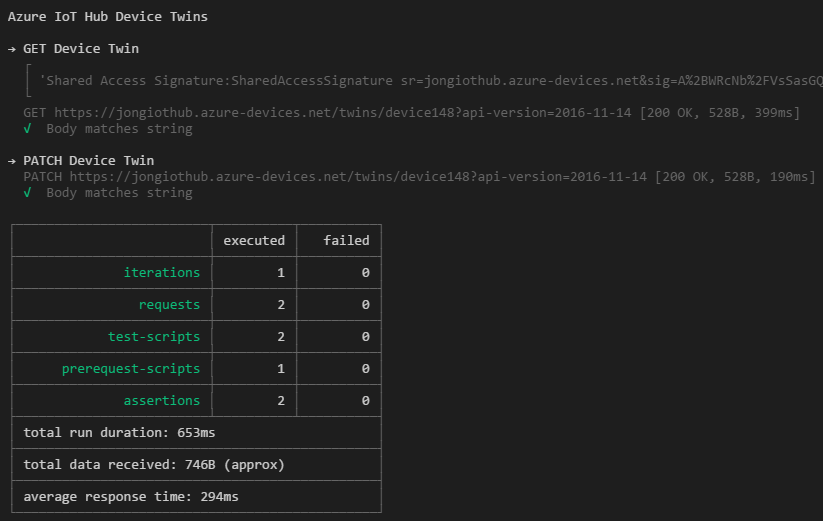This screenshot has height=521, width=823.
Task: Click the PATCH Device Twin heading
Action: pos(89,161)
